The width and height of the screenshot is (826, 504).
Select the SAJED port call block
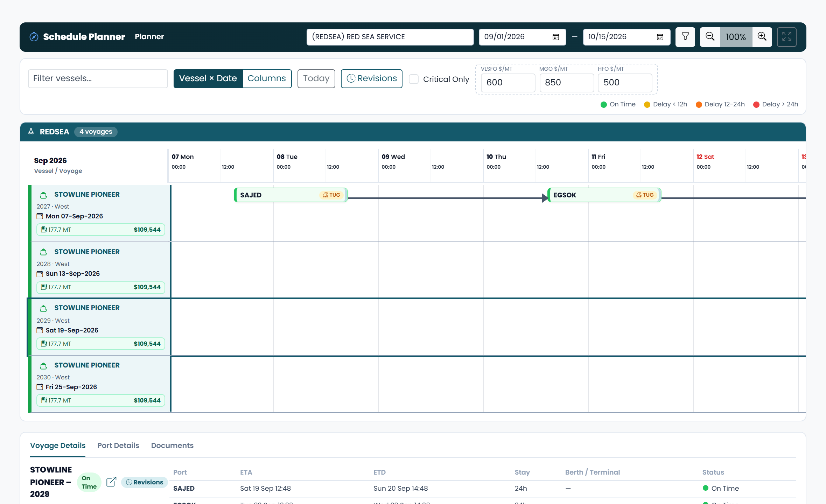point(290,195)
